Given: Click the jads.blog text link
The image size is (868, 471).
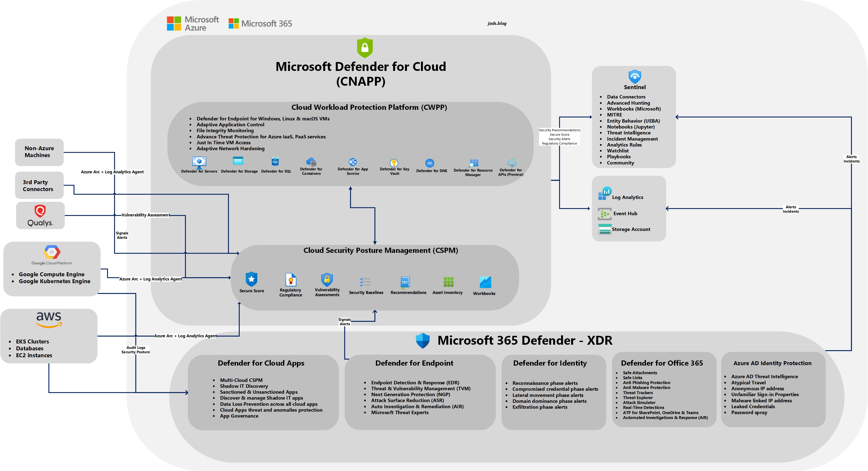Looking at the screenshot, I should [x=497, y=23].
